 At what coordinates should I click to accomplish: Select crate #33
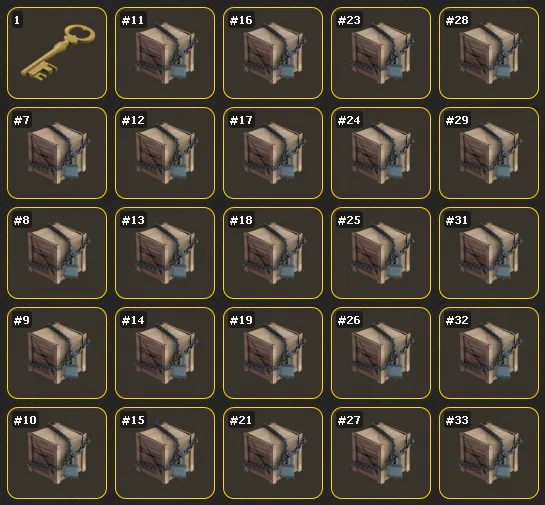tap(489, 453)
